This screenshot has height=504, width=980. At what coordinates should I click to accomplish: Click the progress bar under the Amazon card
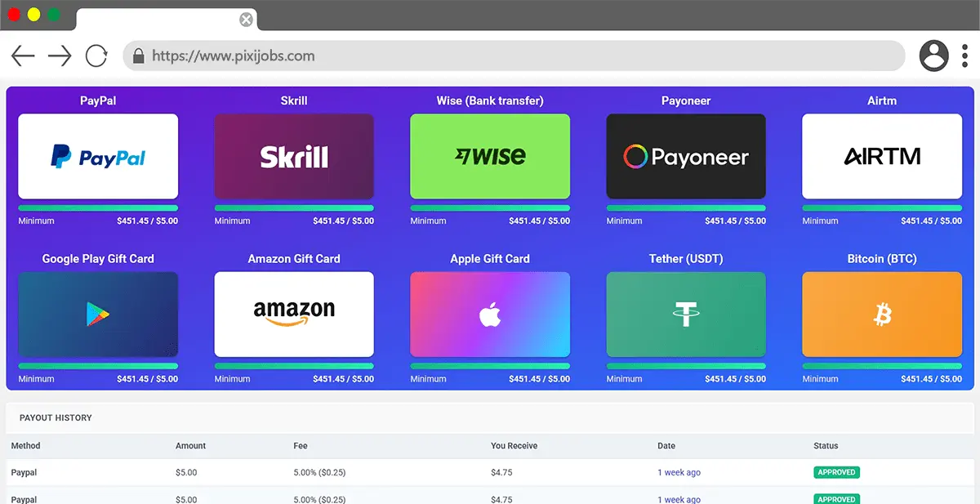[294, 366]
